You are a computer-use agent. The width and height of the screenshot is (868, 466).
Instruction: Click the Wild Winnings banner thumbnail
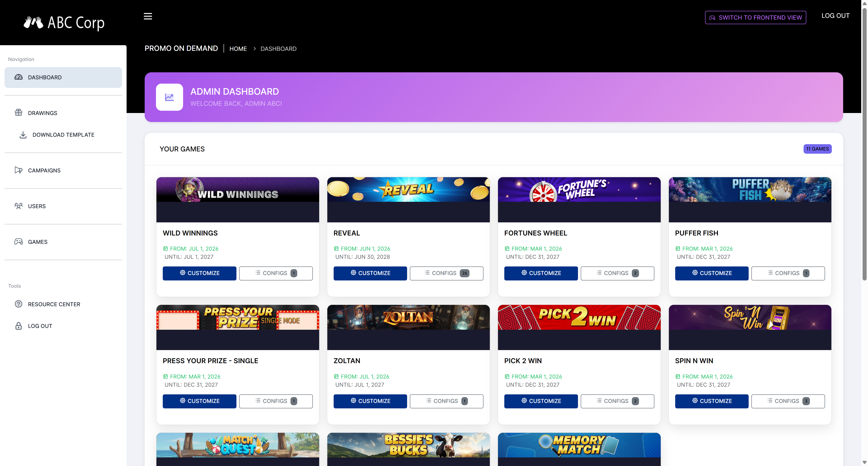238,190
